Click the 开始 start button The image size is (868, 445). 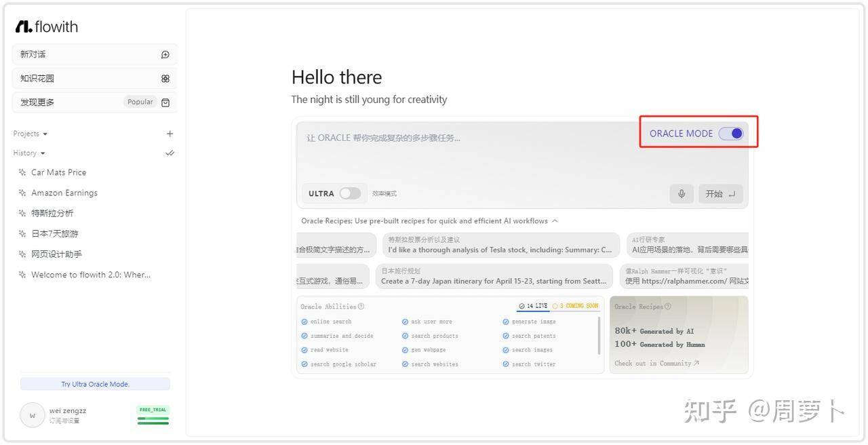click(720, 193)
